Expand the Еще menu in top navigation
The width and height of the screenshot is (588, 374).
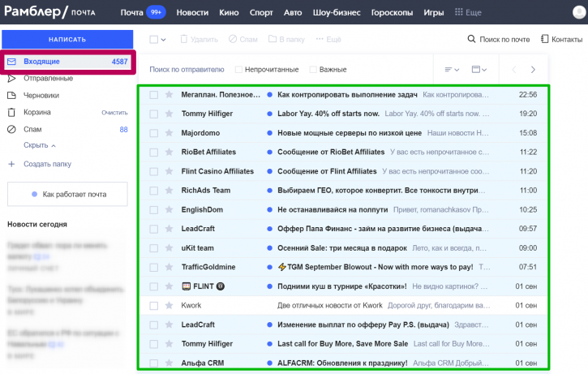468,12
